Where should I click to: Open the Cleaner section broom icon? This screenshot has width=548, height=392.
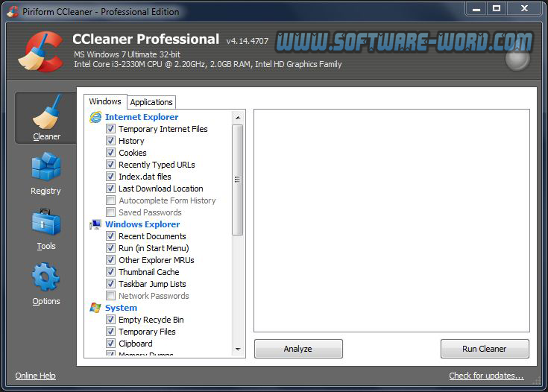pos(46,112)
